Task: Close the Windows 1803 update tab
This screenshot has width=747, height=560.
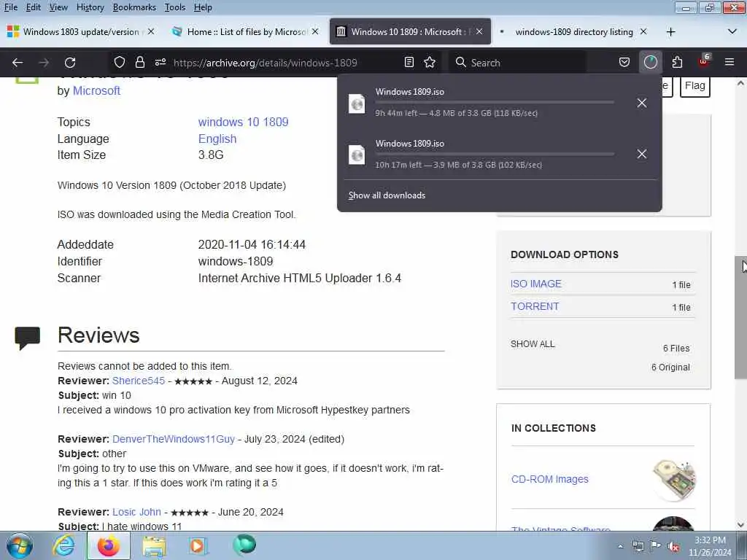Action: click(151, 31)
